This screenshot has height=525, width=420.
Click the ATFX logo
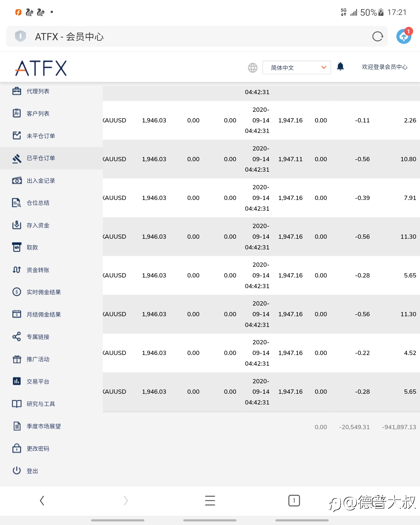[x=41, y=68]
